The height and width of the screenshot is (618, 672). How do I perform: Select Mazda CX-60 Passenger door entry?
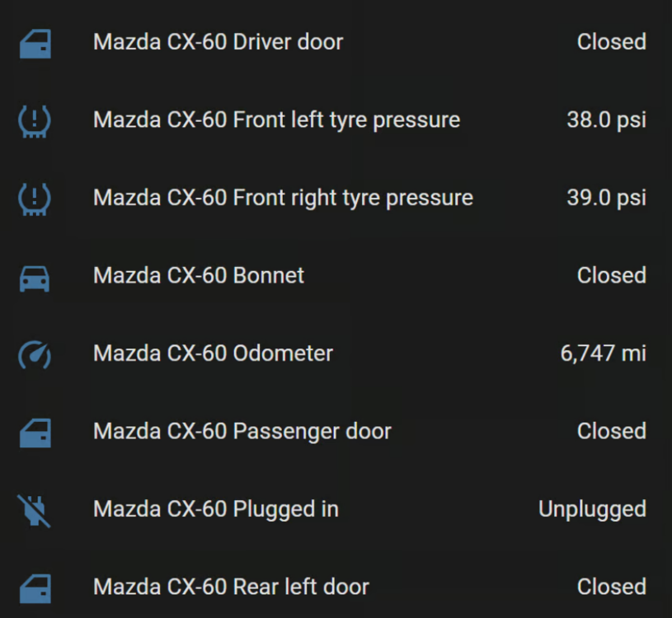(242, 431)
